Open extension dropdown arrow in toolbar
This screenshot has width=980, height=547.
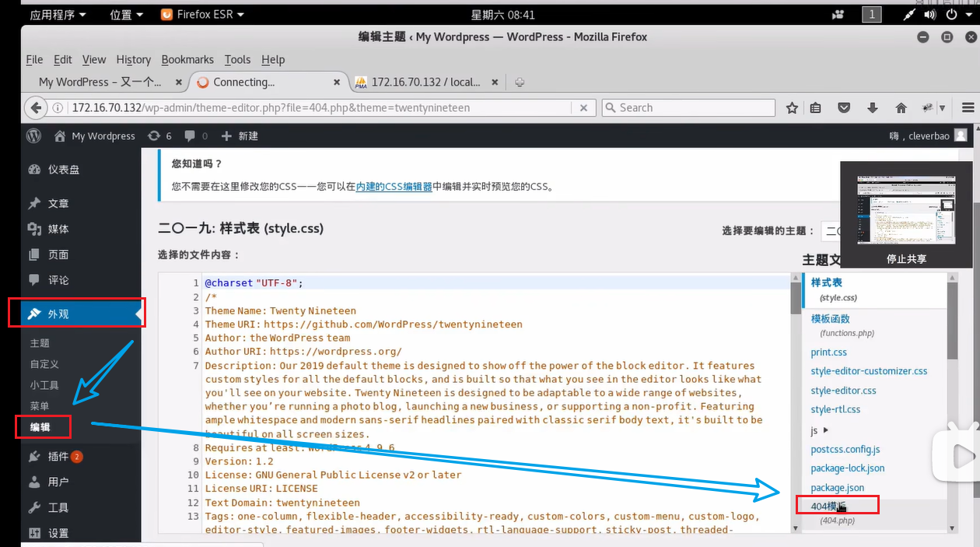(942, 108)
